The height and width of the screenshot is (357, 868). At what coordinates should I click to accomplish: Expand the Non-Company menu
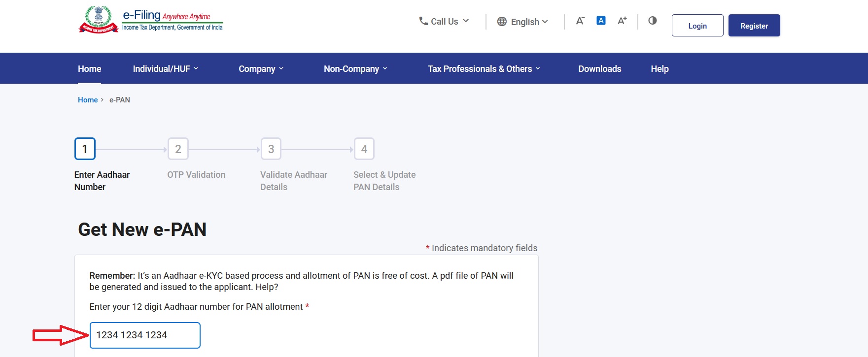[355, 69]
